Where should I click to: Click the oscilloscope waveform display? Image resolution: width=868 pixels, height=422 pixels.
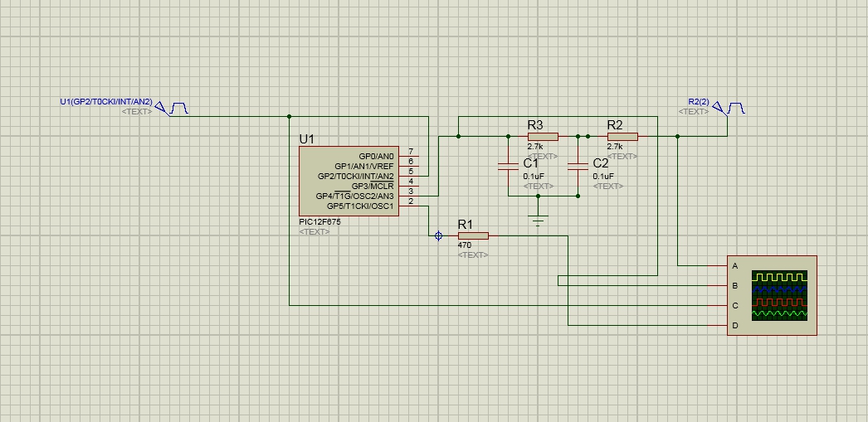pyautogui.click(x=779, y=295)
